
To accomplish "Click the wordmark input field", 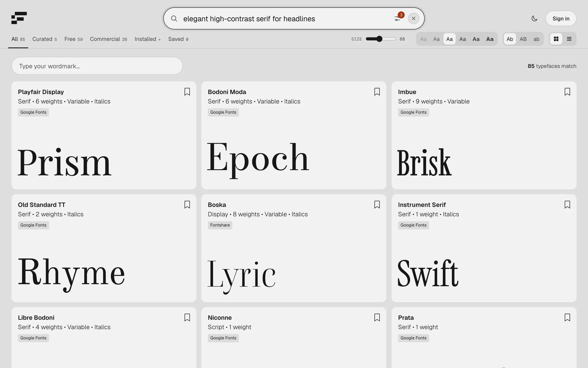I will point(97,66).
